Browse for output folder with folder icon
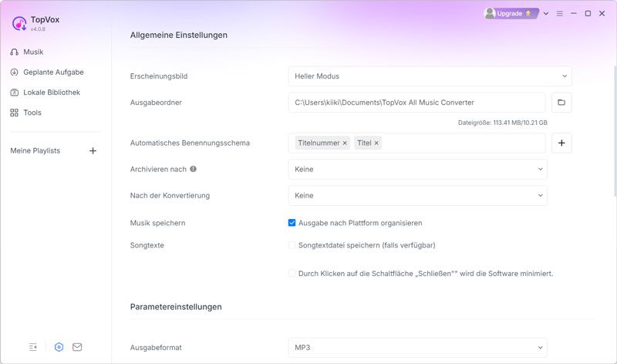Viewport: 617px width, 364px height. point(561,103)
